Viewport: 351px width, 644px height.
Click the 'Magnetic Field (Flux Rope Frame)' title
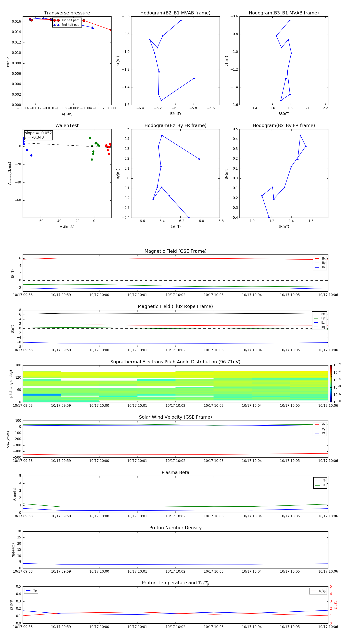[175, 307]
